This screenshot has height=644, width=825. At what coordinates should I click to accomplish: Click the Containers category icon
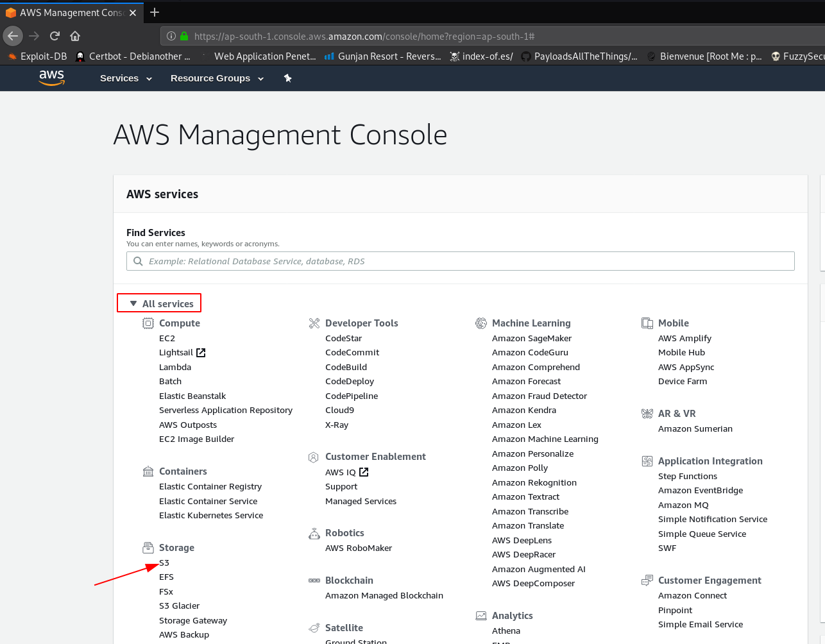click(148, 471)
